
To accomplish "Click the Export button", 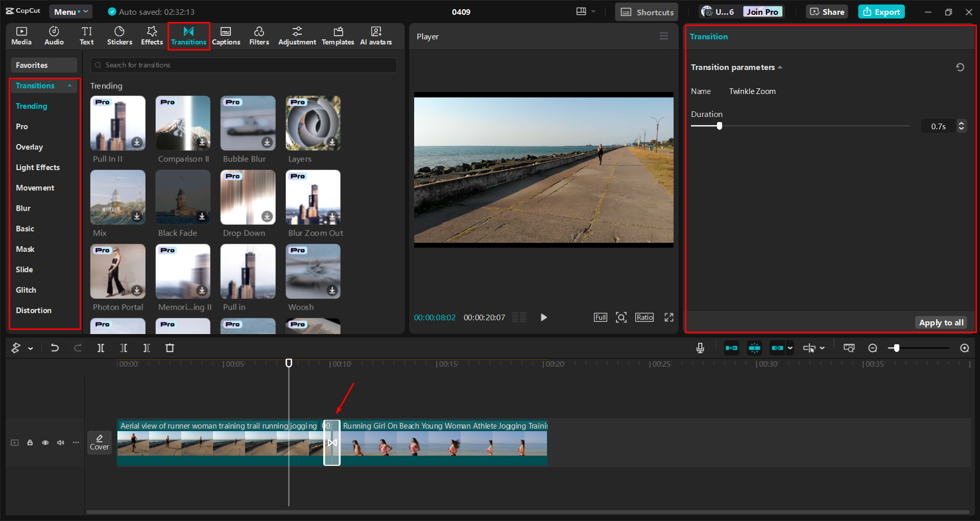I will (881, 11).
